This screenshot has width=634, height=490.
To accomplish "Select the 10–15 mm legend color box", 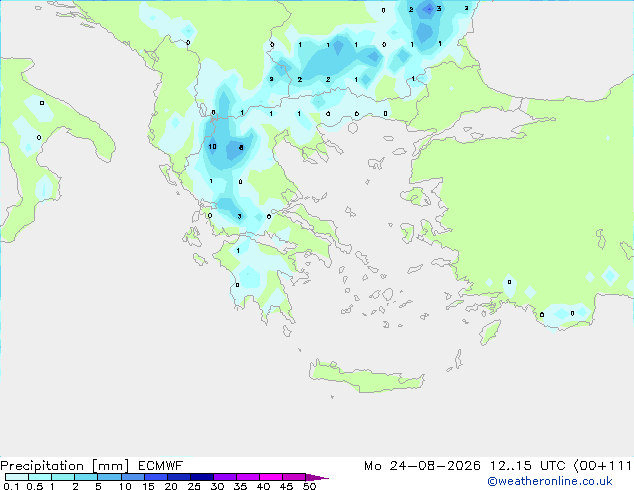I will coord(132,477).
